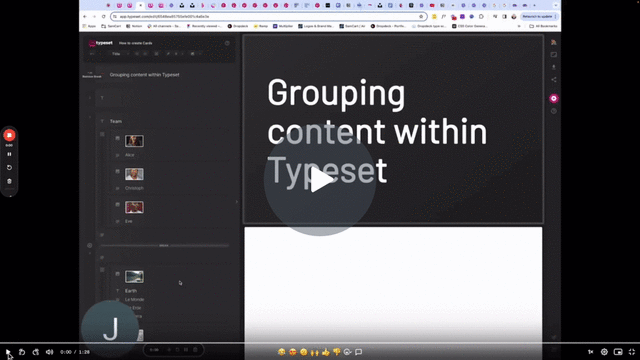Viewport: 640px width, 360px height.
Task: React with the thumbs down emoji
Action: (337, 352)
